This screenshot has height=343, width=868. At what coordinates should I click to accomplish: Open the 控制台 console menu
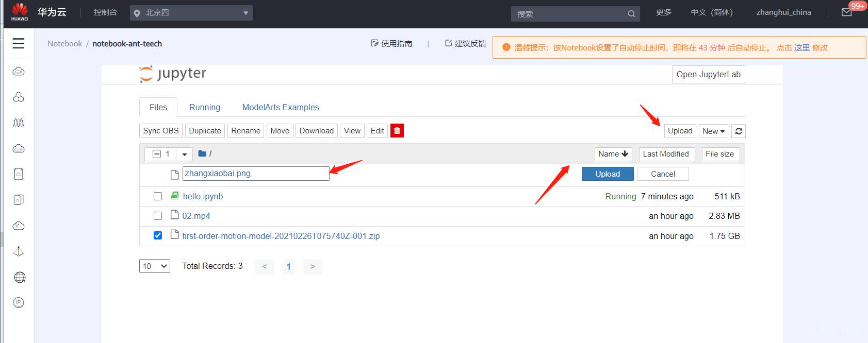tap(105, 12)
